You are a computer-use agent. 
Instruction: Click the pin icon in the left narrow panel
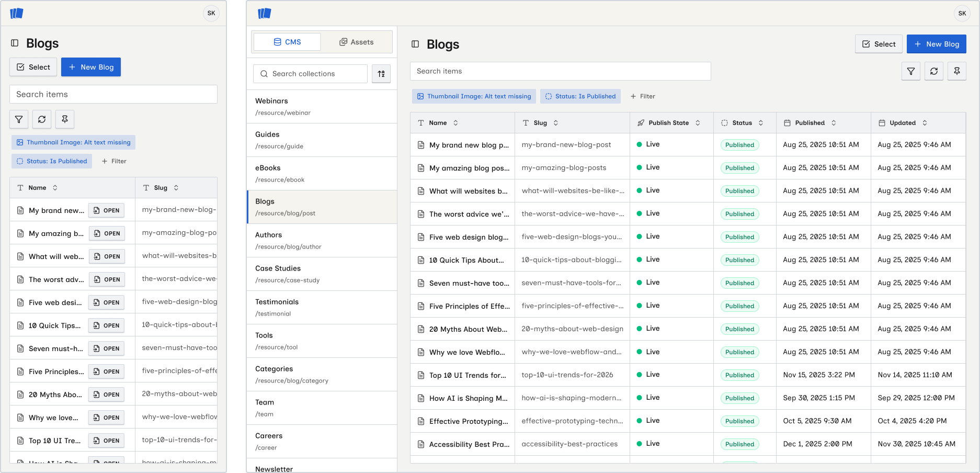pos(65,119)
